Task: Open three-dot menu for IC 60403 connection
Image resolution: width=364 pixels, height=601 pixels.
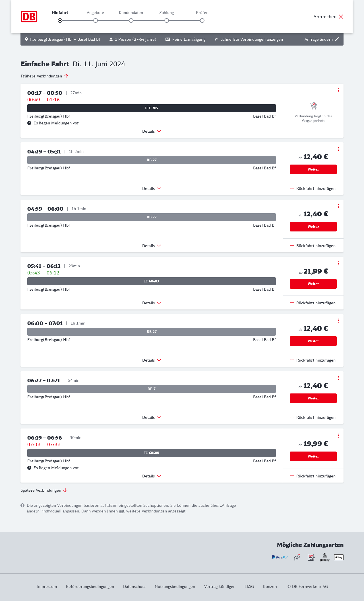Action: (338, 263)
